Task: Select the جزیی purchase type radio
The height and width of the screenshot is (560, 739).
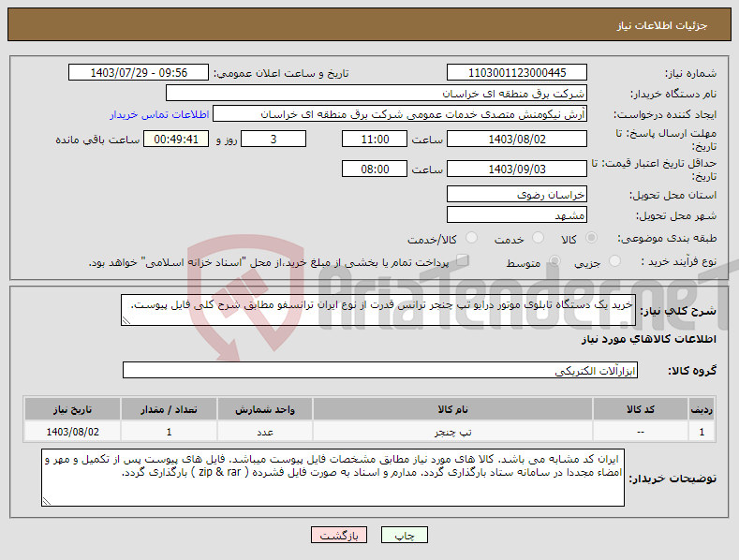Action: point(614,261)
